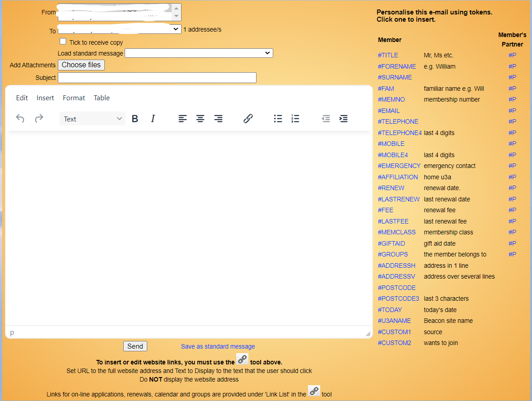This screenshot has height=401, width=532.
Task: Insert the #EMAIL token
Action: (x=388, y=111)
